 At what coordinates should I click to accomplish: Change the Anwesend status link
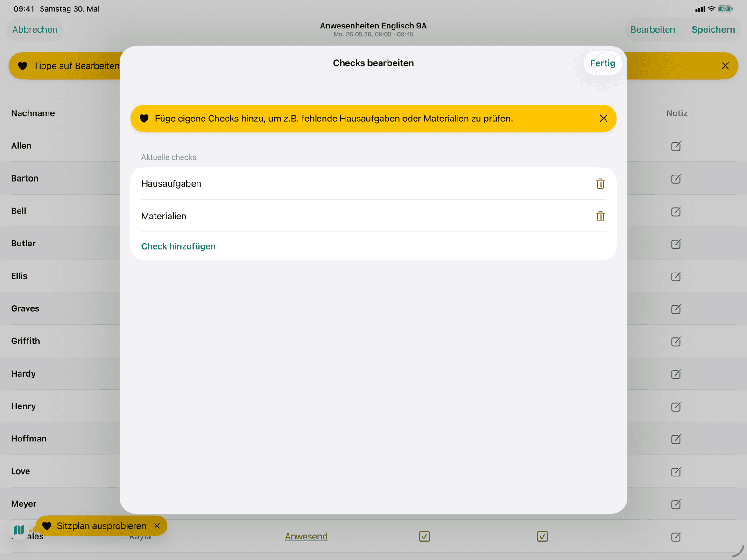[306, 537]
